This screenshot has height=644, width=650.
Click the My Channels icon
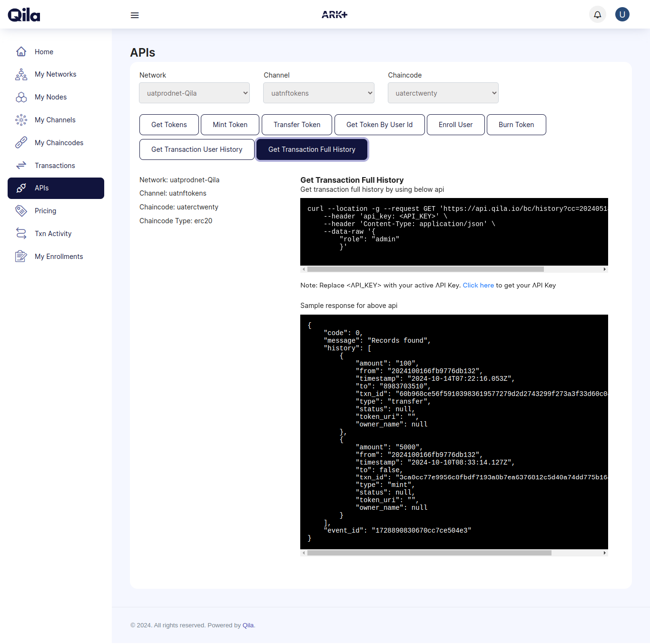pos(21,120)
